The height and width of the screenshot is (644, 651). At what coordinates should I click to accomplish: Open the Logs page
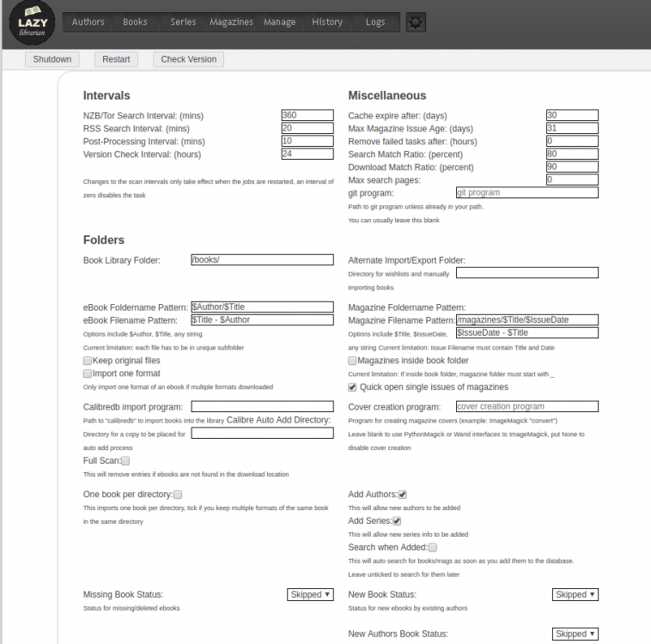(375, 22)
